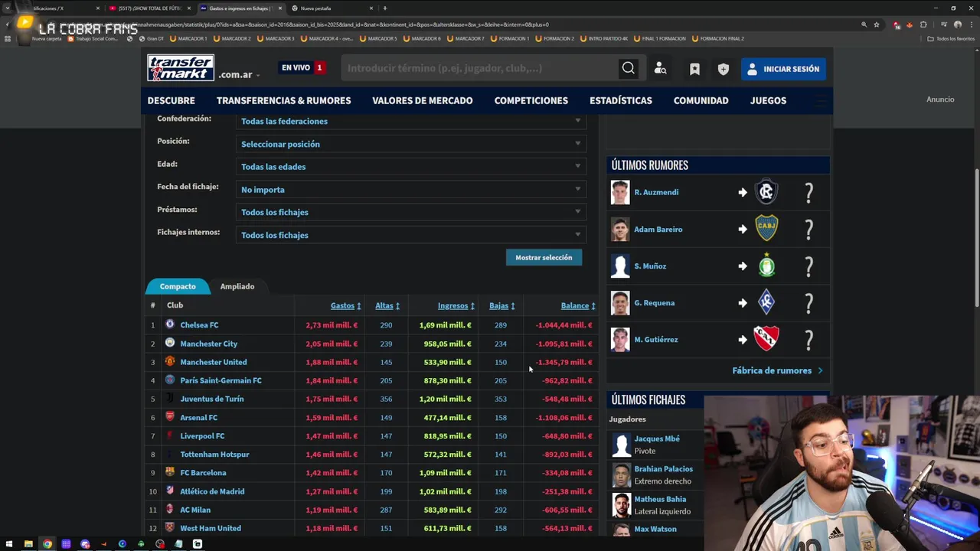Open the Posición dropdown
Viewport: 980px width, 551px height.
point(410,144)
